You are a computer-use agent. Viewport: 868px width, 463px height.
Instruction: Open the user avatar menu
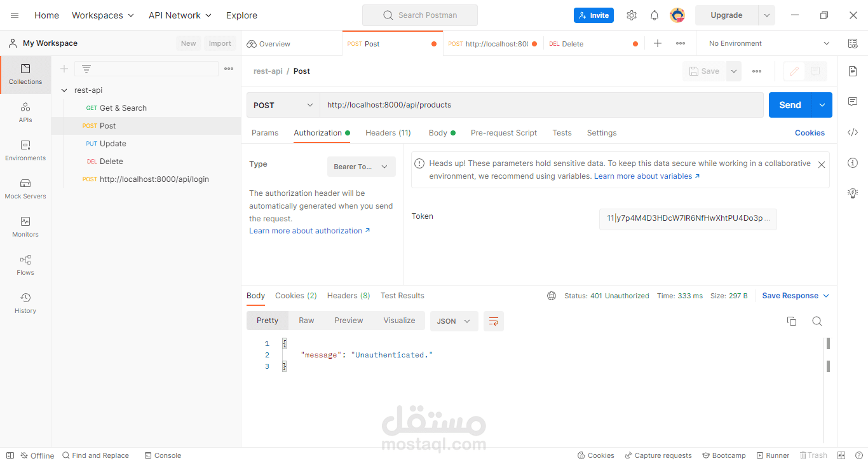[x=677, y=15]
